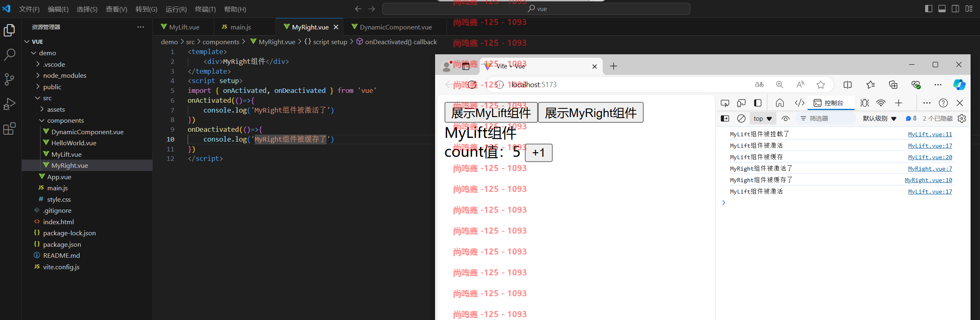Open the Search view in the activity bar
The height and width of the screenshot is (320, 980).
click(x=9, y=54)
